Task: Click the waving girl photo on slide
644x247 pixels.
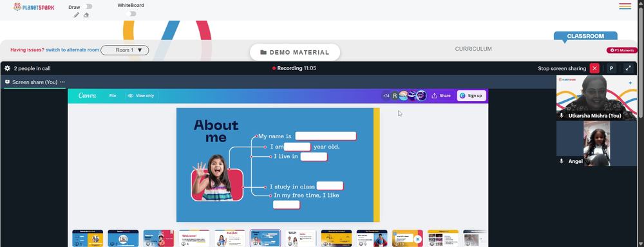Action: [x=217, y=178]
